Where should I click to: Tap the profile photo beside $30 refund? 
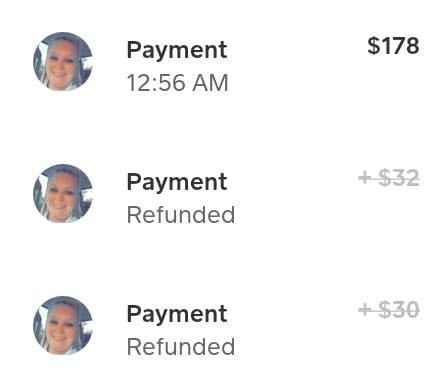[63, 325]
